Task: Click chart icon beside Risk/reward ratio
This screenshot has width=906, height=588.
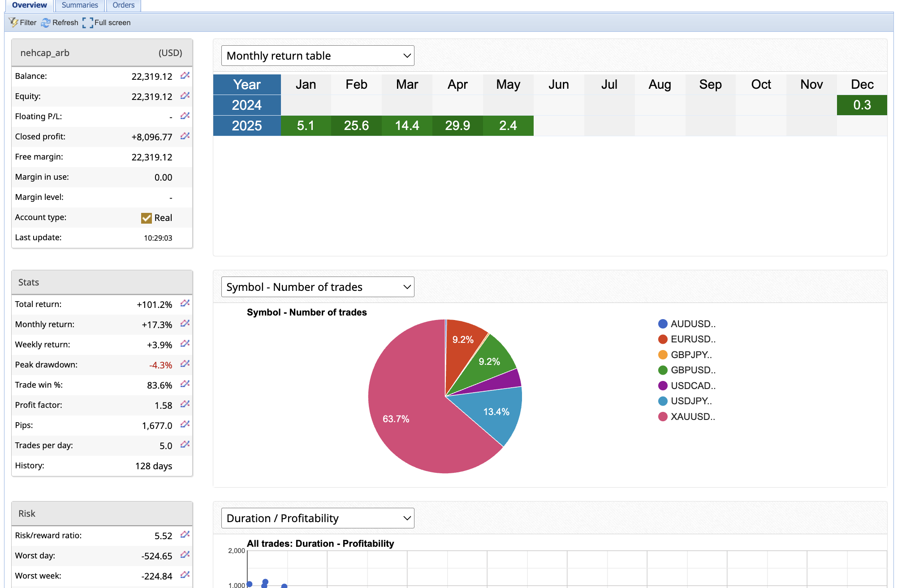Action: pos(185,535)
